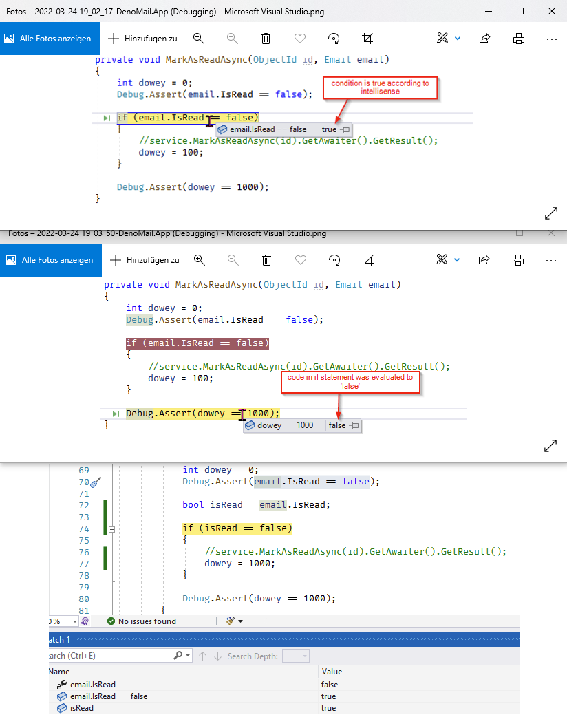Select the 'isRead' row in the Watch list
Viewport: 567px width, 728px height.
click(x=82, y=708)
